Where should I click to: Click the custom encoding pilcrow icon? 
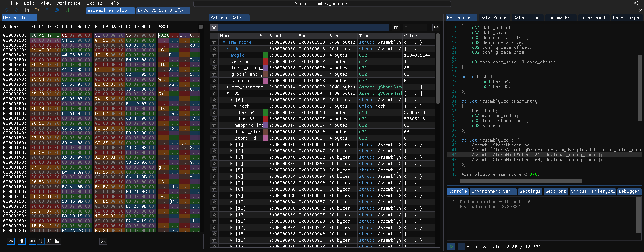pos(41,241)
